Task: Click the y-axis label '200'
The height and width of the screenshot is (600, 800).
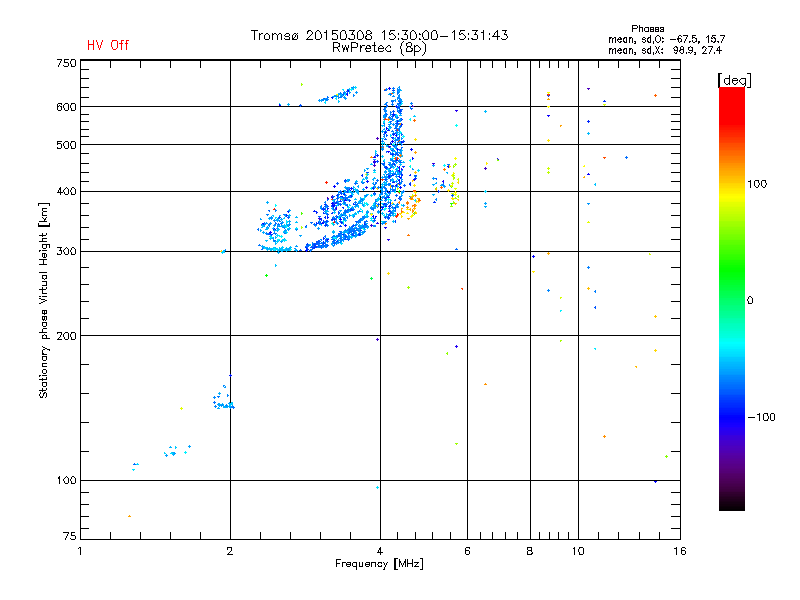Action: pyautogui.click(x=66, y=336)
